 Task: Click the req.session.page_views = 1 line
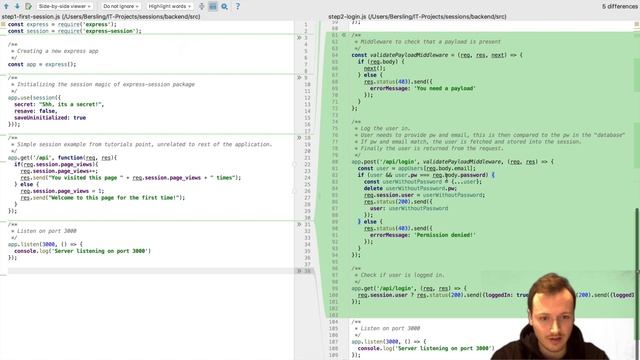[62, 191]
